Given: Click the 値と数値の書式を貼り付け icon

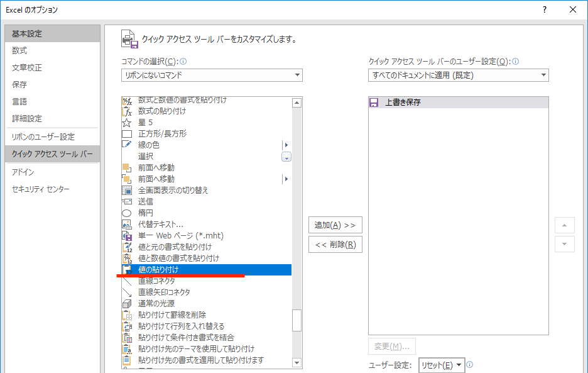Looking at the screenshot, I should (127, 259).
